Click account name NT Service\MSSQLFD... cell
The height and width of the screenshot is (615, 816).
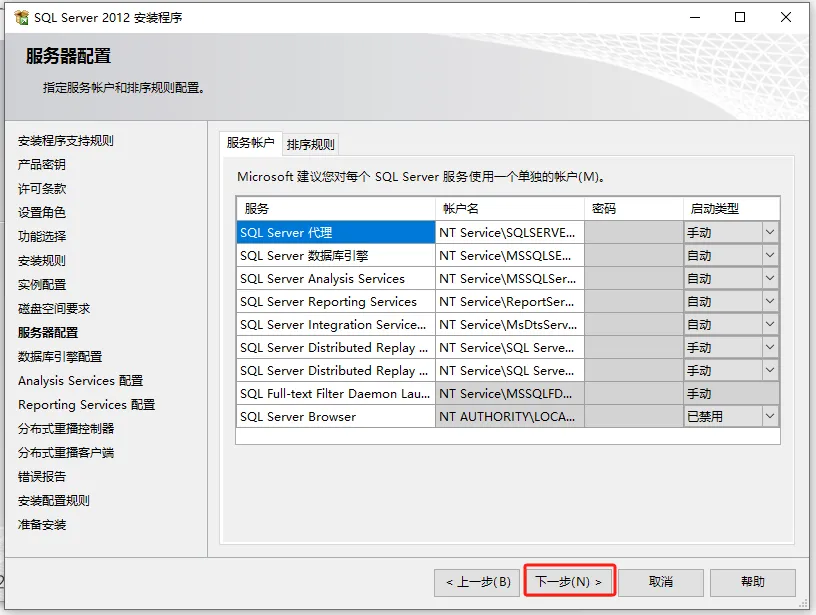509,393
